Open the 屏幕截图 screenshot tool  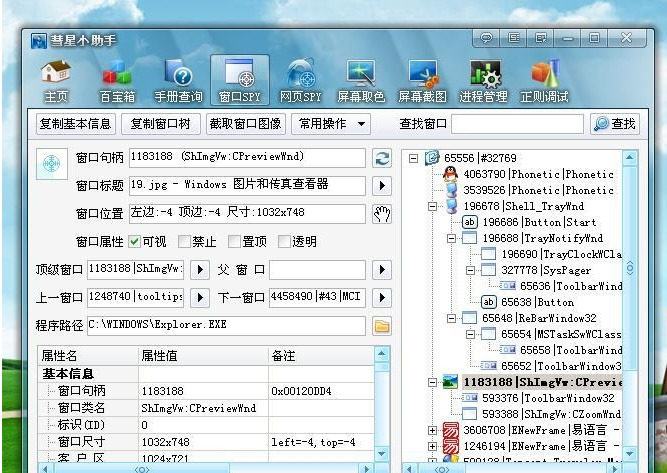tap(422, 81)
